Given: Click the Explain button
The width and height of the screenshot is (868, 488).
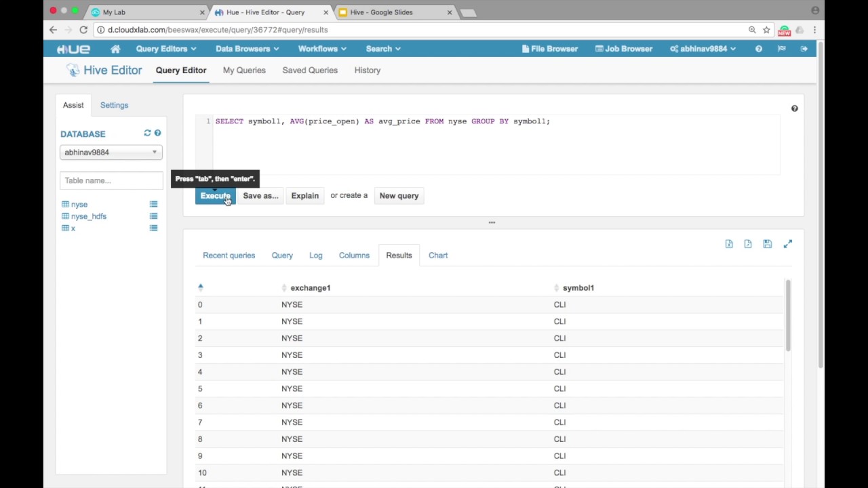Looking at the screenshot, I should click(305, 196).
